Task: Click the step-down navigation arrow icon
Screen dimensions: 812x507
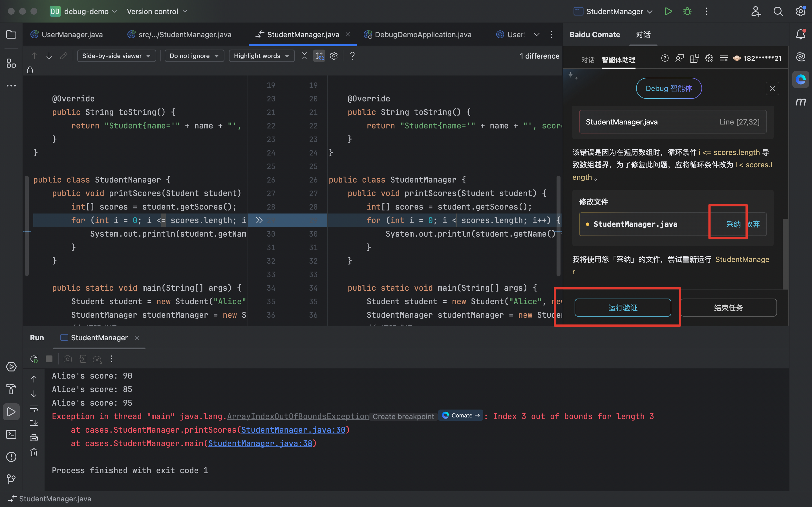Action: pyautogui.click(x=48, y=55)
